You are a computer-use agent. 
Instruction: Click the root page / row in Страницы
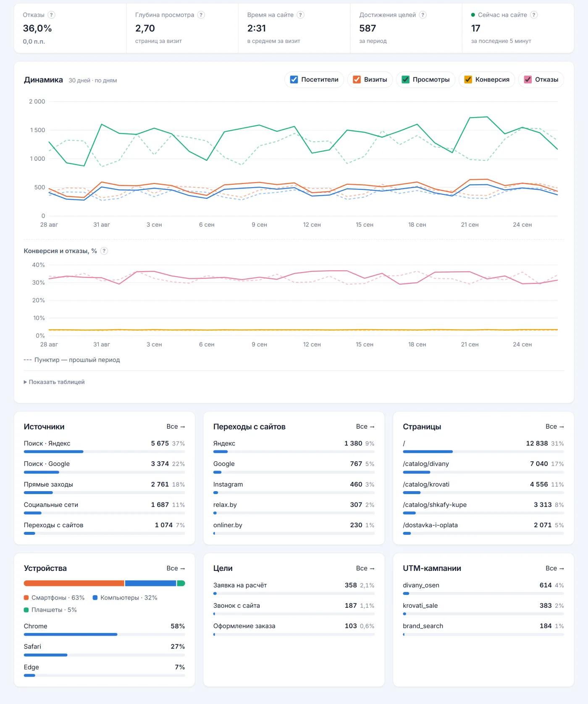tap(483, 446)
